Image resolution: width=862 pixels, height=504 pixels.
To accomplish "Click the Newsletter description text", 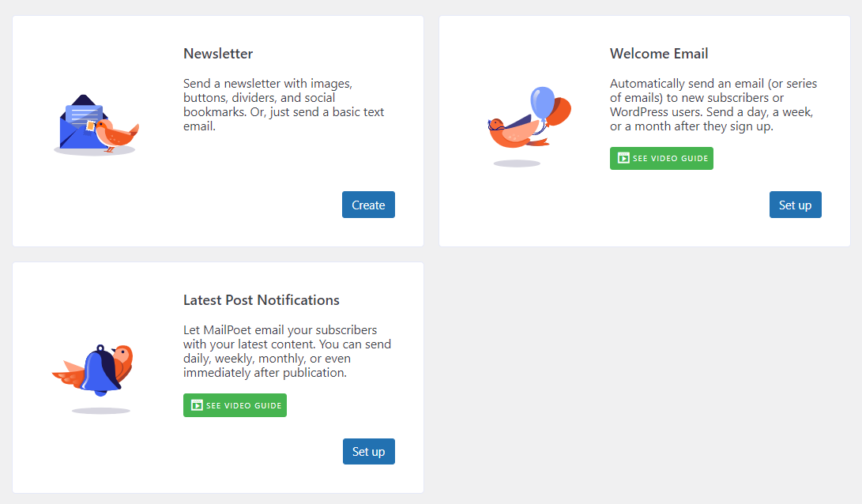I will (x=284, y=104).
